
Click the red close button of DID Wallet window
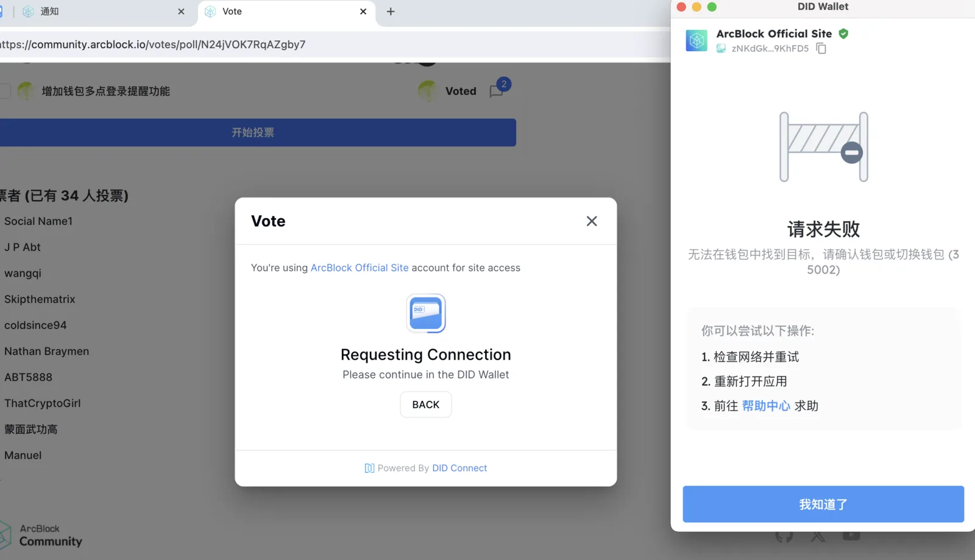[x=681, y=7]
